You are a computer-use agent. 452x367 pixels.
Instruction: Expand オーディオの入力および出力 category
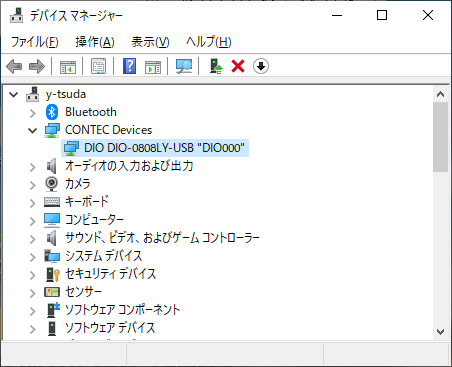pyautogui.click(x=33, y=167)
